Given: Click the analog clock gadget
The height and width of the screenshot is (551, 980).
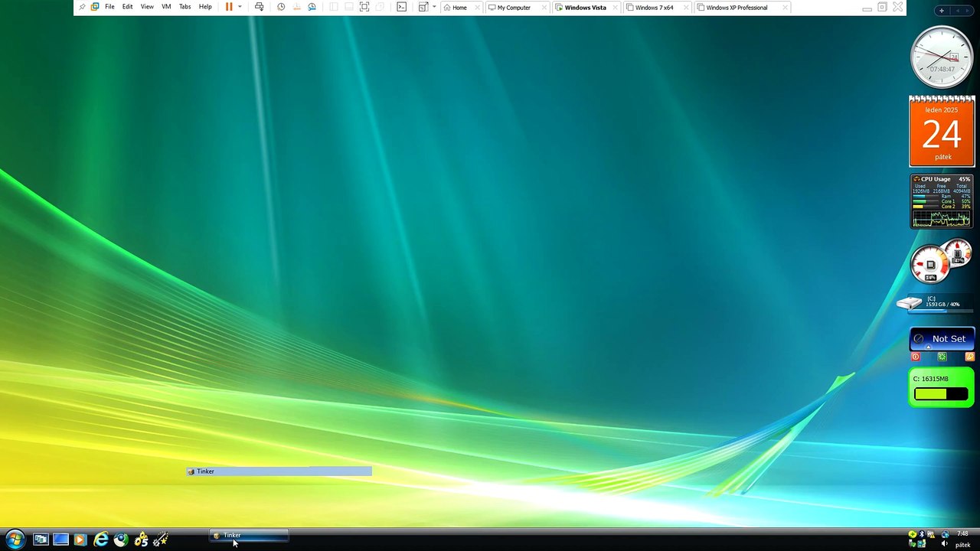Looking at the screenshot, I should tap(942, 57).
